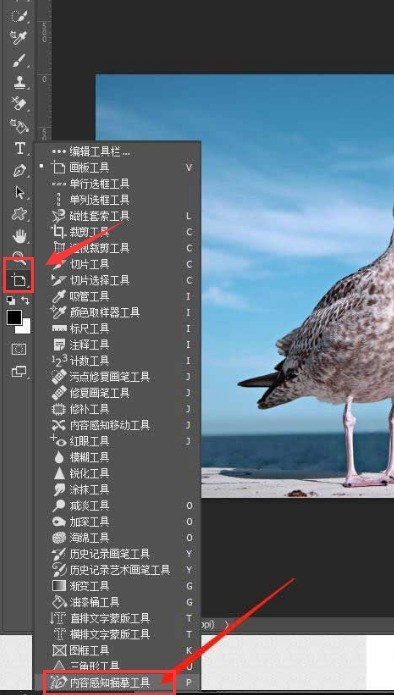The image size is (394, 695).
Task: Toggle Quick Mask mode
Action: 19,349
